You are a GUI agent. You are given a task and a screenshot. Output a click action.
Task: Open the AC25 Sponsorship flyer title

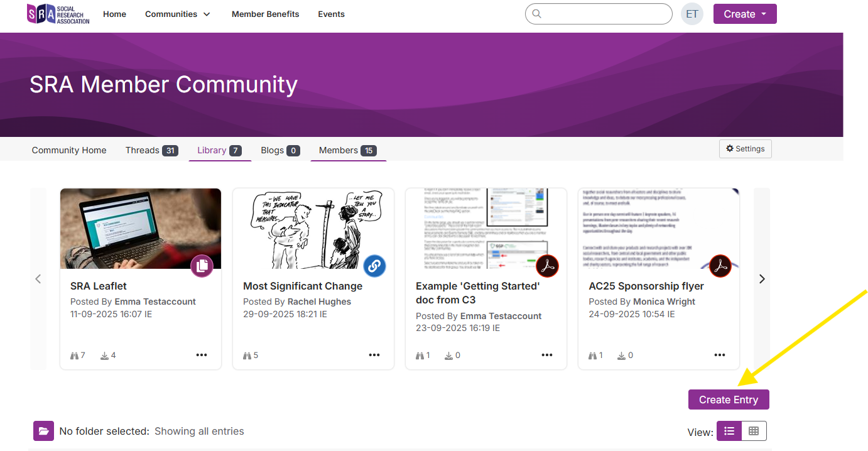click(646, 286)
